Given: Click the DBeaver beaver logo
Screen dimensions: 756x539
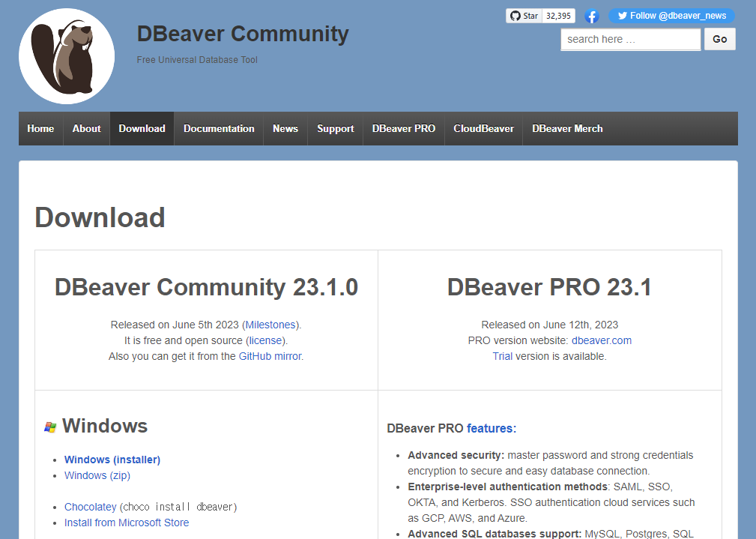Looking at the screenshot, I should coord(67,56).
